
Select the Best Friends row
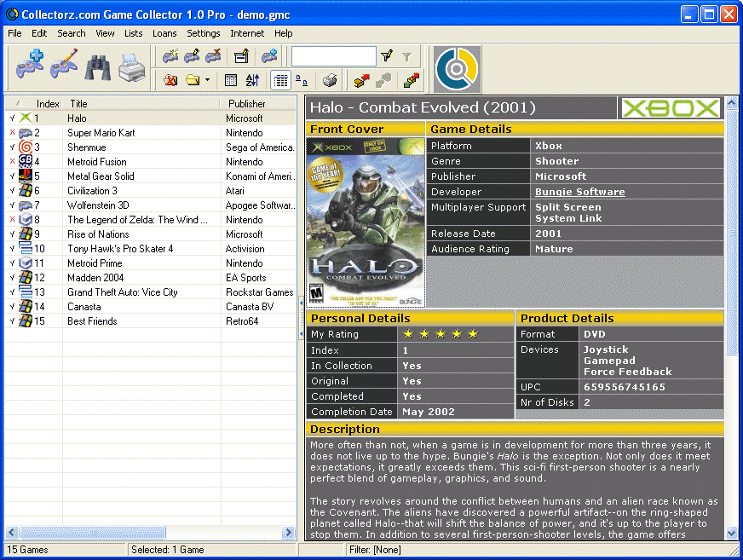[151, 321]
